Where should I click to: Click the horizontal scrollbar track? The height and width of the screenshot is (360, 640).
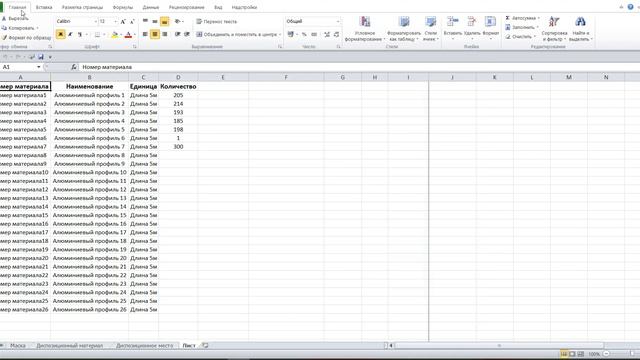(499, 345)
